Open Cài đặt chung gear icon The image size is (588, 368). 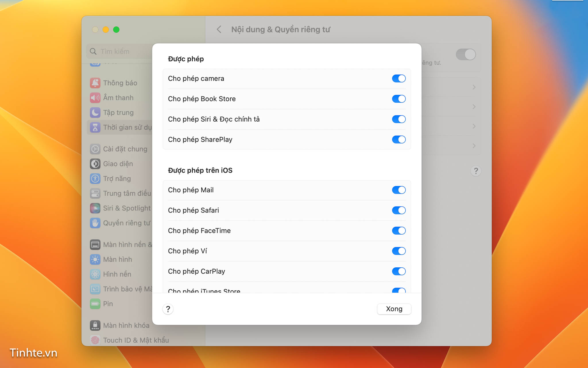pos(95,149)
